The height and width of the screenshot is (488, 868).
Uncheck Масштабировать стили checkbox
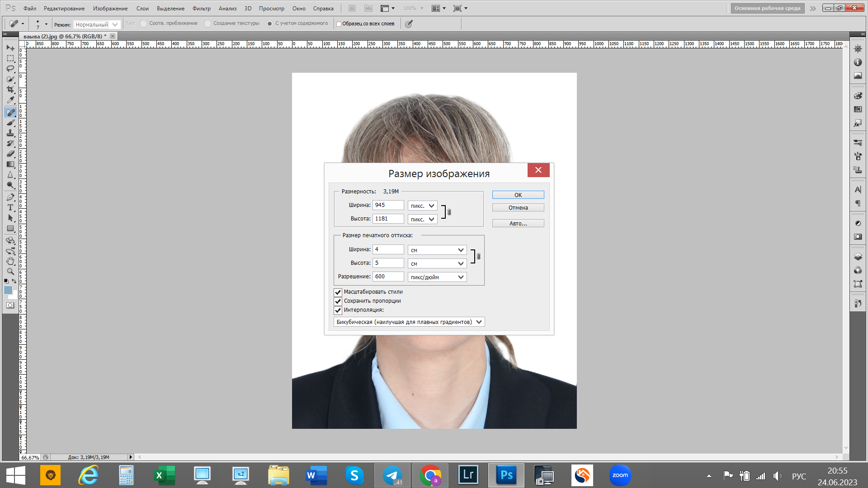[338, 292]
